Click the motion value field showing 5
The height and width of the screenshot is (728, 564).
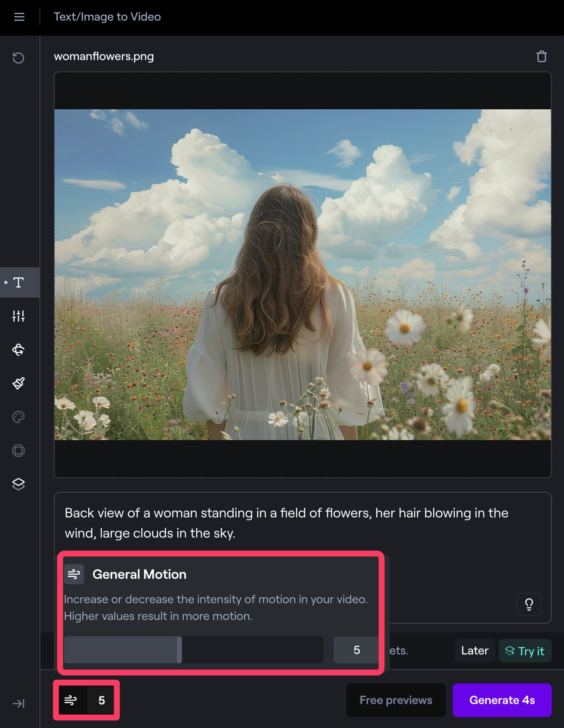tap(356, 650)
